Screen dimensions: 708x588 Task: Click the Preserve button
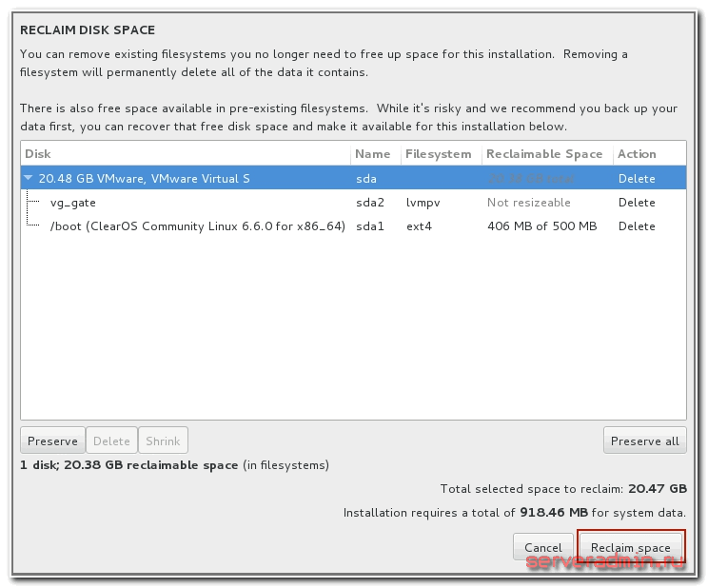52,441
